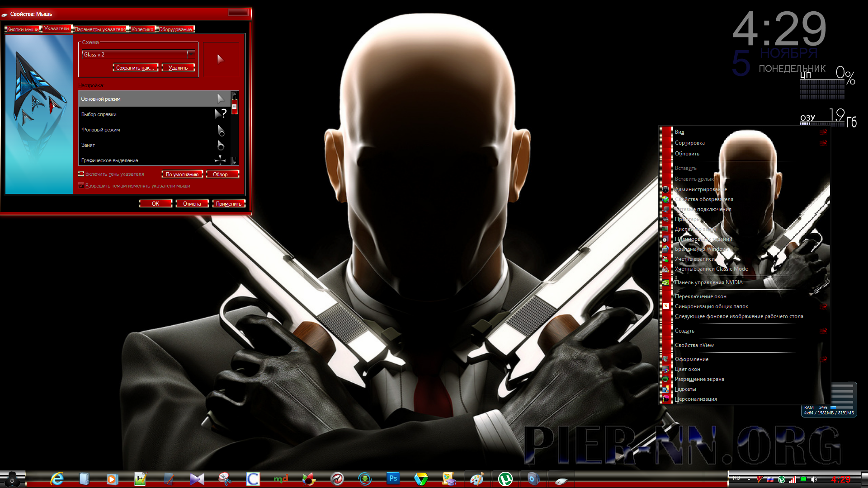This screenshot has width=868, height=488.
Task: Click the Удалить scheme button
Action: (x=178, y=68)
